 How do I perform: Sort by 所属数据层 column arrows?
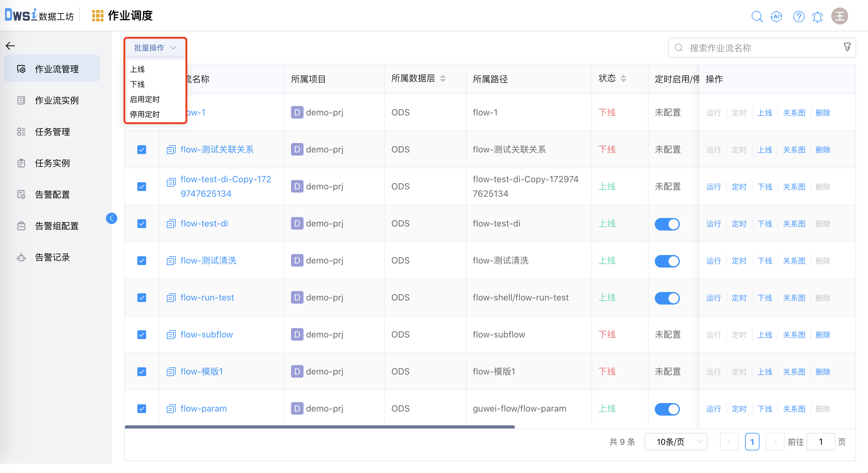[443, 78]
